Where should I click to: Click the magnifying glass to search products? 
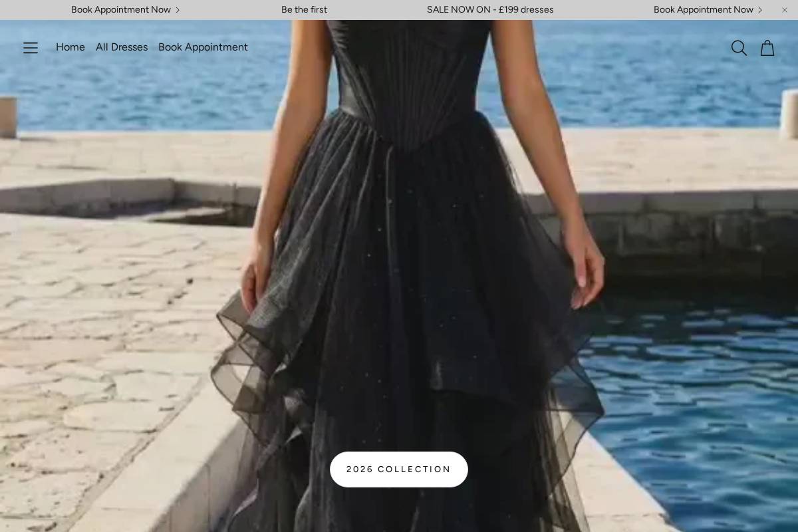click(x=739, y=47)
